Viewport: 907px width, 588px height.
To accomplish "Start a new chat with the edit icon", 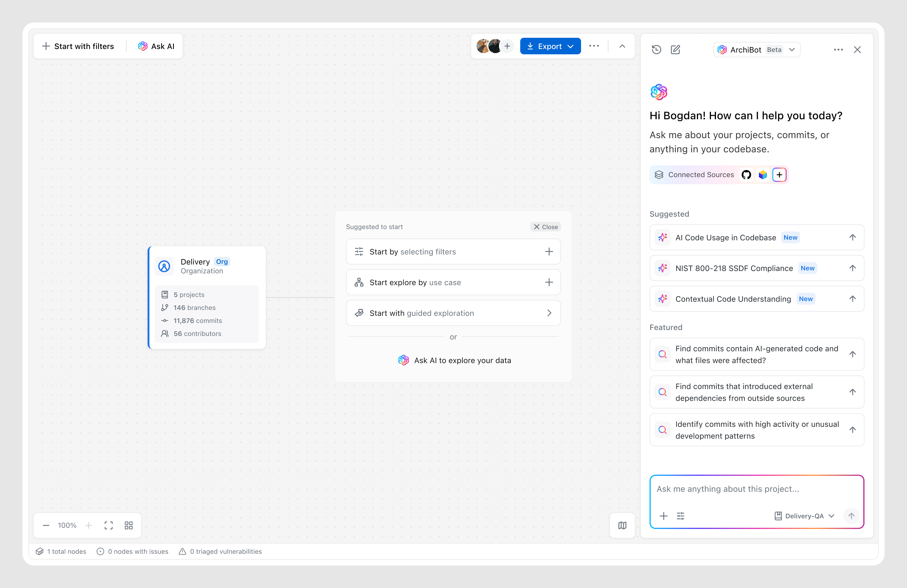I will [x=675, y=50].
